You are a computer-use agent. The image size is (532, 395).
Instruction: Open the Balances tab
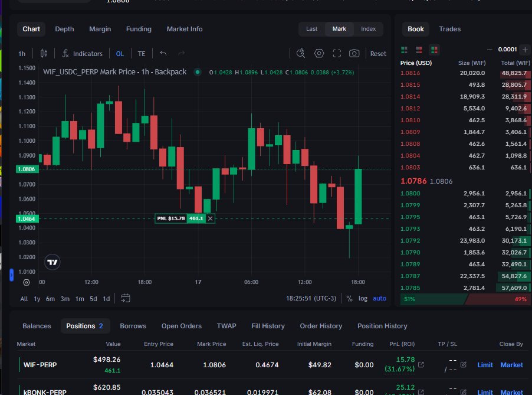37,326
